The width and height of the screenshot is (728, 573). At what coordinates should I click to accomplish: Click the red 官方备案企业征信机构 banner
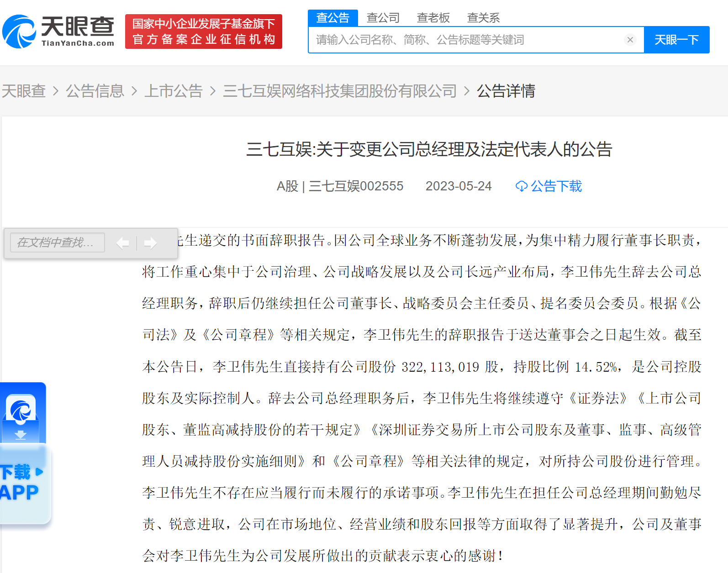pyautogui.click(x=204, y=32)
